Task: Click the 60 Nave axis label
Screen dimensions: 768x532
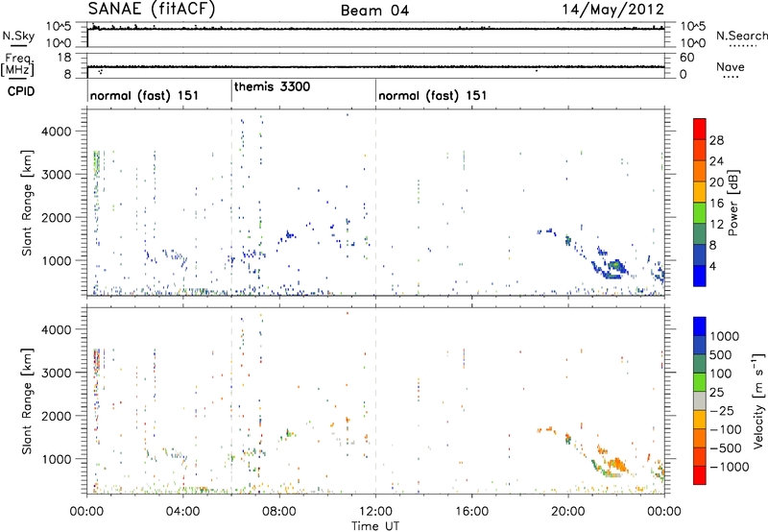Action: point(687,58)
